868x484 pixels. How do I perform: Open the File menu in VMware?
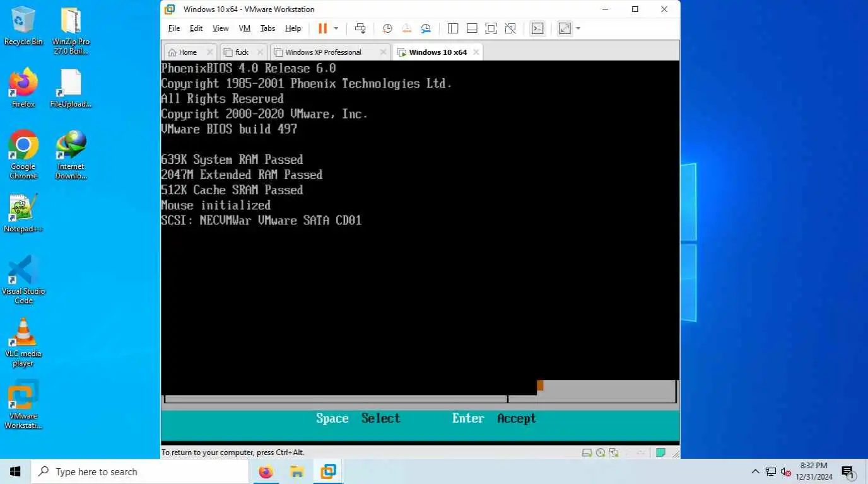[174, 28]
